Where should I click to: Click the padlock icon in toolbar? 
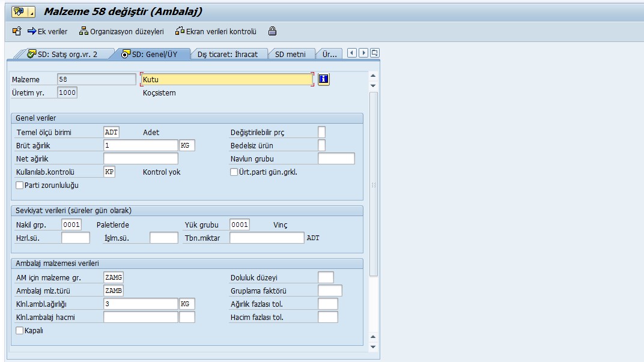(272, 31)
